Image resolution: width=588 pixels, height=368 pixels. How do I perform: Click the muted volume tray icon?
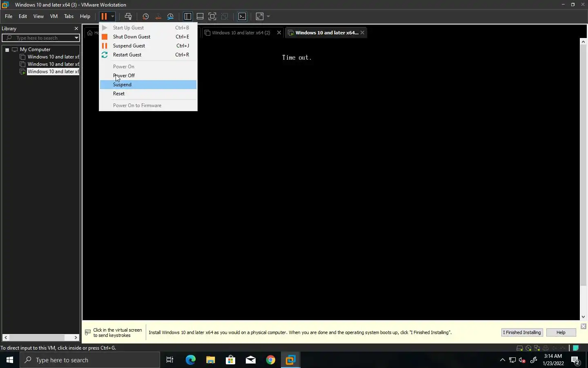point(522,360)
